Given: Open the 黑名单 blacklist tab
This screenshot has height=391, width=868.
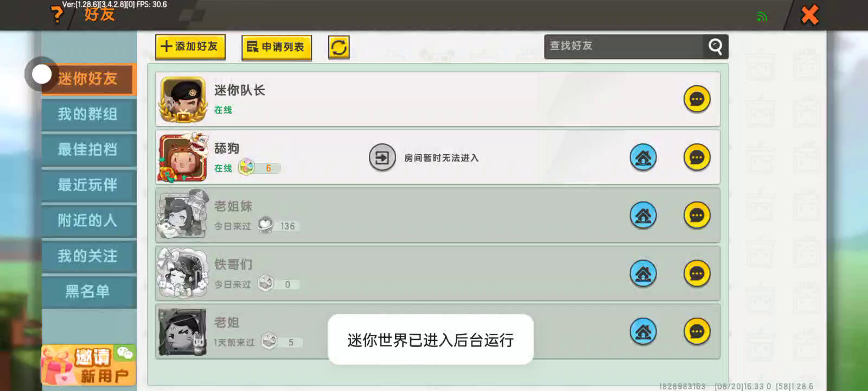Looking at the screenshot, I should point(88,291).
